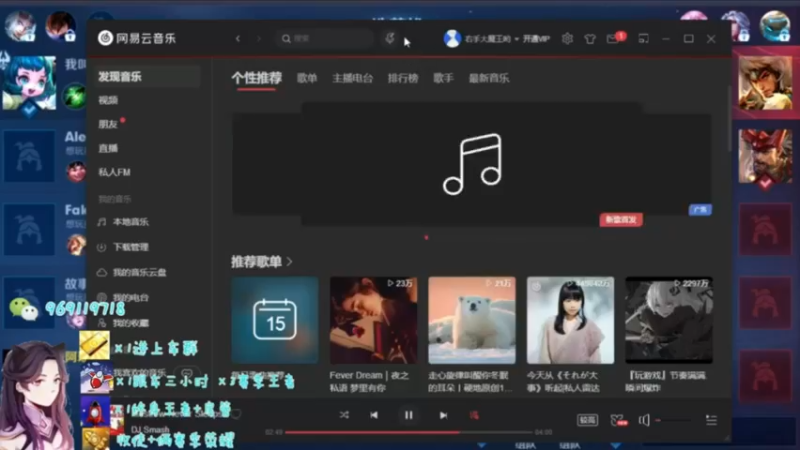Open 我的电台 in sidebar
800x450 pixels.
123,297
